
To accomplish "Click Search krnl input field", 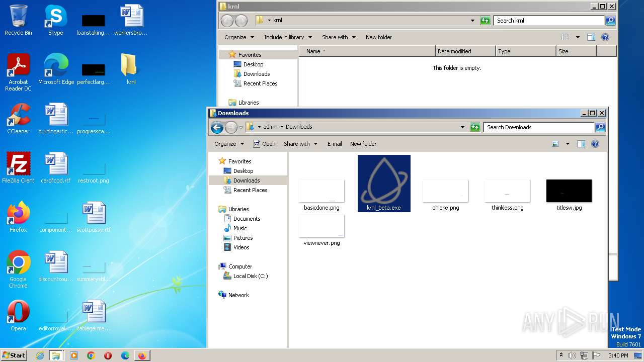I will 549,21.
